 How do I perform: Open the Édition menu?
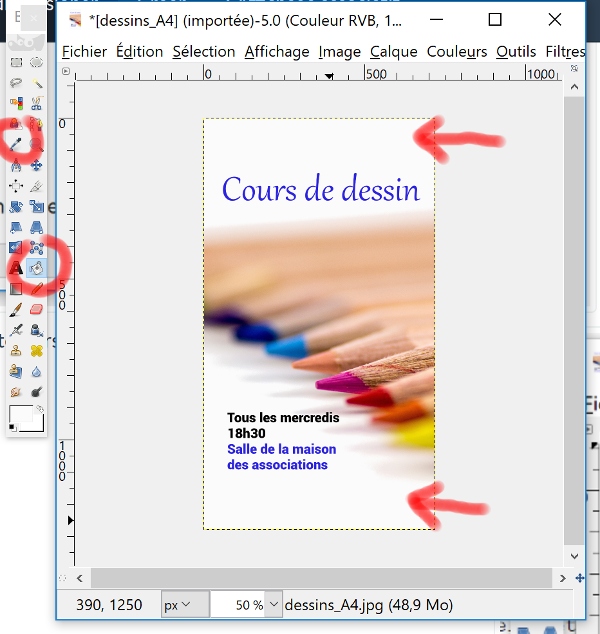[139, 52]
